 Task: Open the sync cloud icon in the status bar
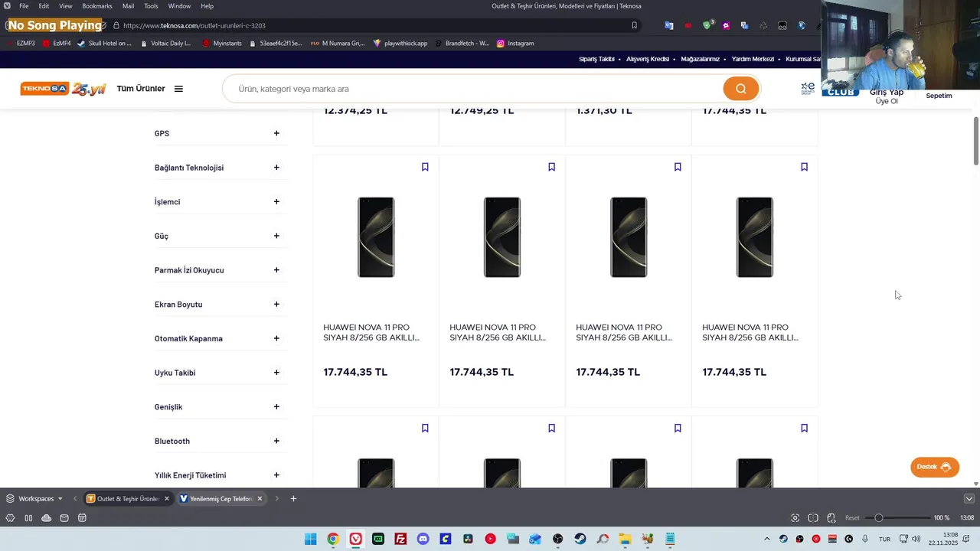pos(46,518)
